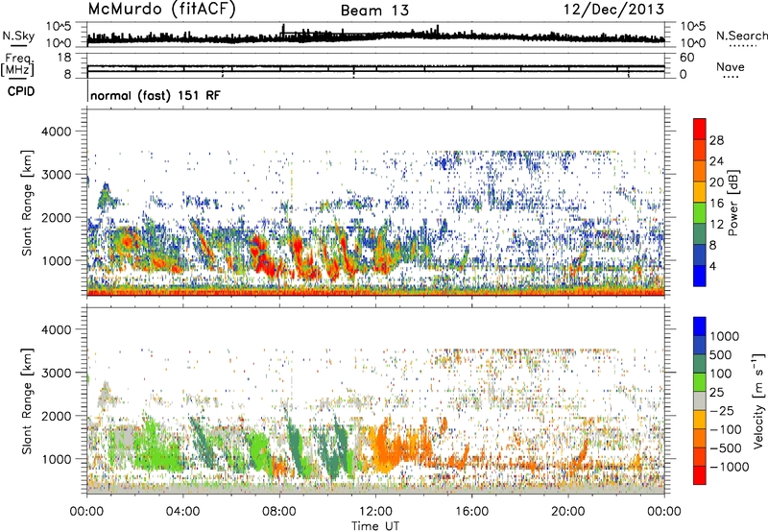Image resolution: width=768 pixels, height=532 pixels.
Task: Click the "18" frequency tick label
Action: (x=64, y=58)
